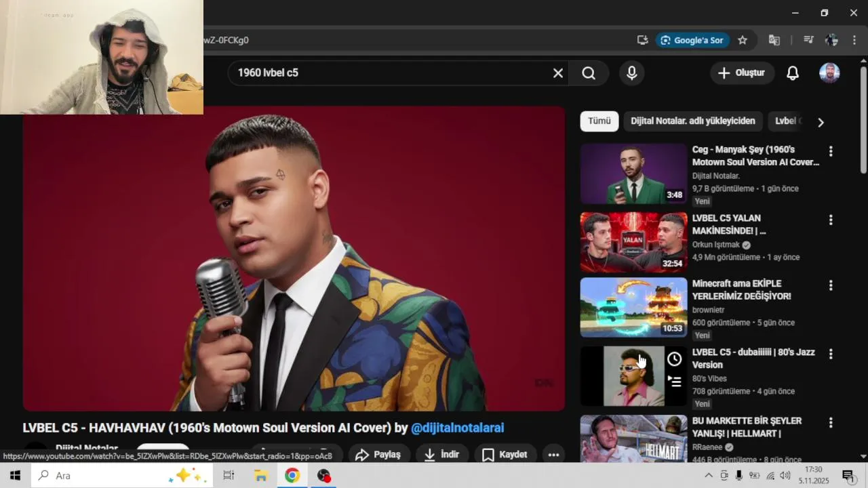Add dubaiiiiii video to queue icon
868x488 pixels.
(674, 382)
